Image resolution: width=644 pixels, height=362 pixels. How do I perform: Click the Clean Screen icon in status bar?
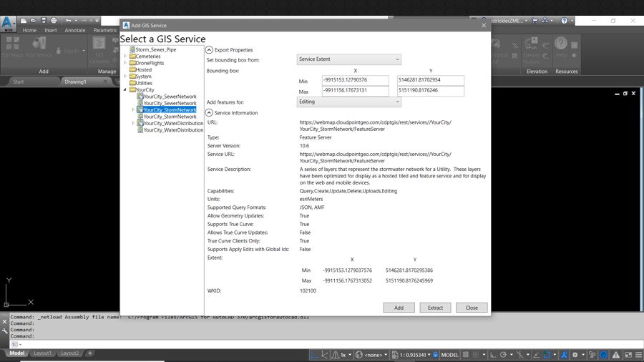coord(628,355)
